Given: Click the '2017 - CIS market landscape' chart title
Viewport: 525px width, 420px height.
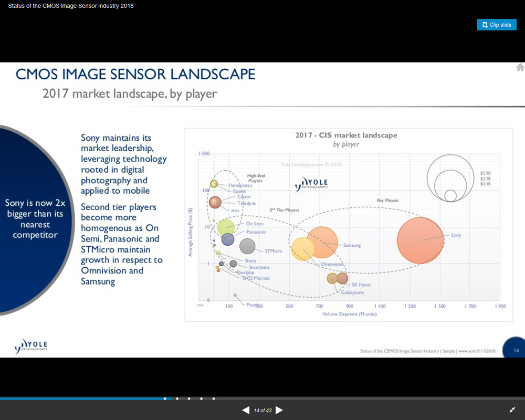Looking at the screenshot, I should coord(346,135).
